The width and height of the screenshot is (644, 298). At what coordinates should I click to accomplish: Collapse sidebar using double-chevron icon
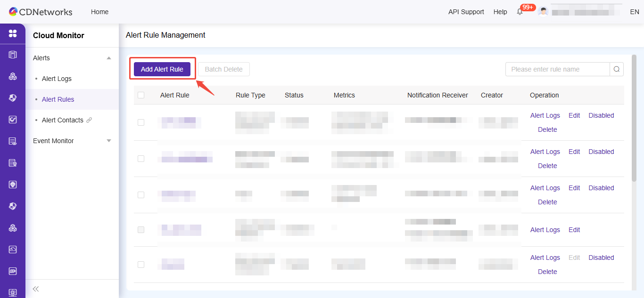(36, 289)
